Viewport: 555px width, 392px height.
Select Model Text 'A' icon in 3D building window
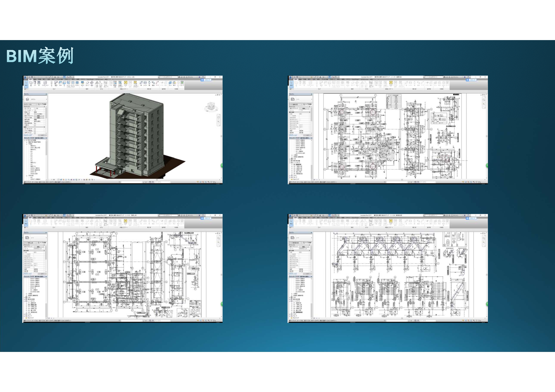tap(97, 83)
